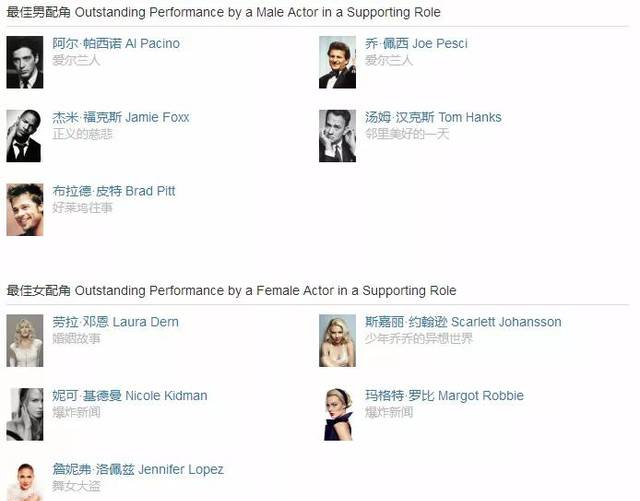Click the portrait next to Jennifer Lopez's name
Screen dimensions: 640x501
tap(24, 480)
